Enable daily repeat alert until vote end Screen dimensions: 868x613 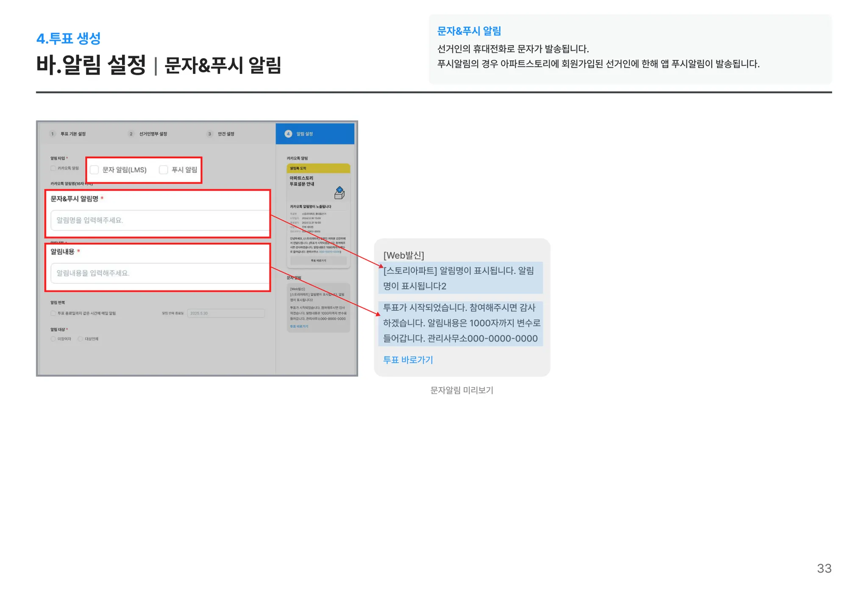(x=53, y=313)
